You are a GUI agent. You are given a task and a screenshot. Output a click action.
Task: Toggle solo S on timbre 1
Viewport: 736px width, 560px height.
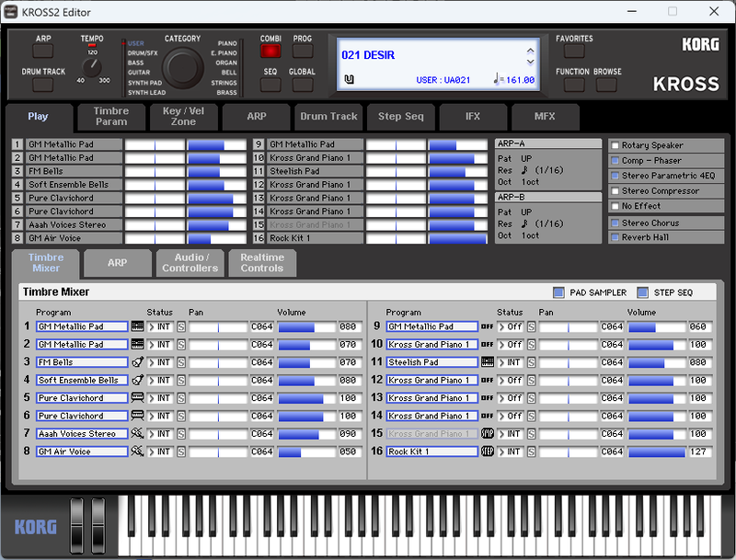pos(181,327)
